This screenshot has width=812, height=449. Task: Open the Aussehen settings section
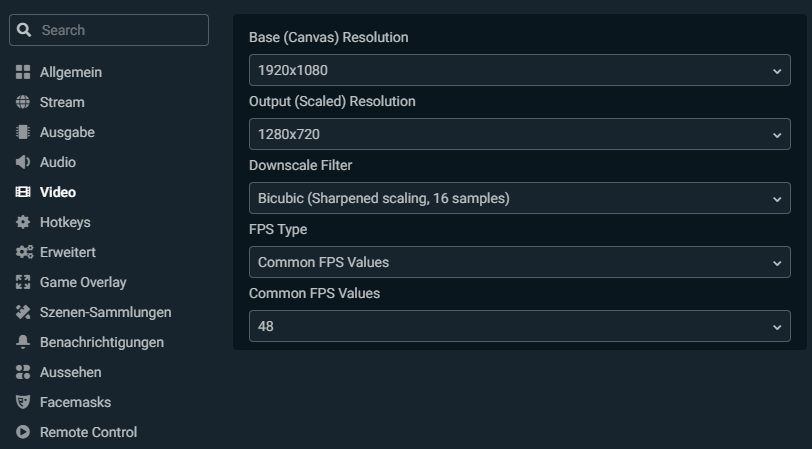click(70, 372)
